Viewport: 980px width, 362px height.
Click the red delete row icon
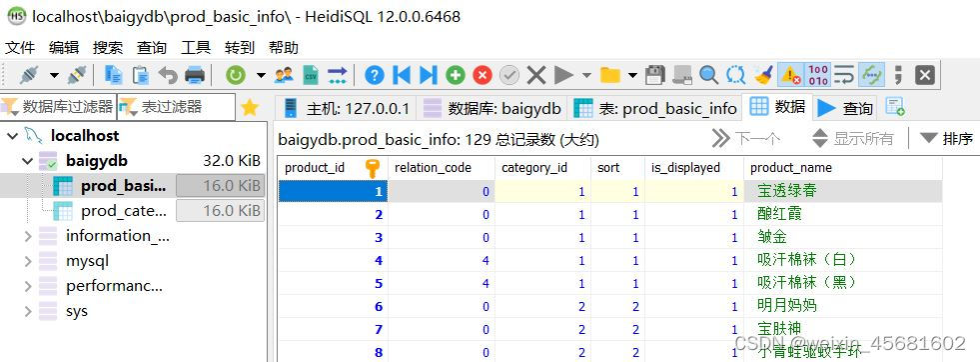point(482,76)
